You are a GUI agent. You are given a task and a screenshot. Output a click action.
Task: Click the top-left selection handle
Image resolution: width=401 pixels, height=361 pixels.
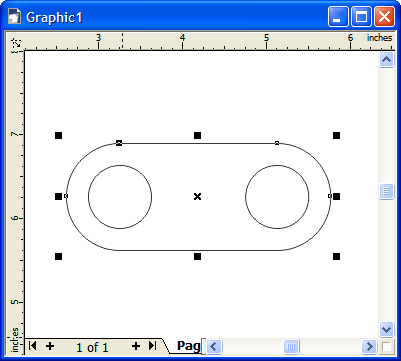[x=58, y=135]
